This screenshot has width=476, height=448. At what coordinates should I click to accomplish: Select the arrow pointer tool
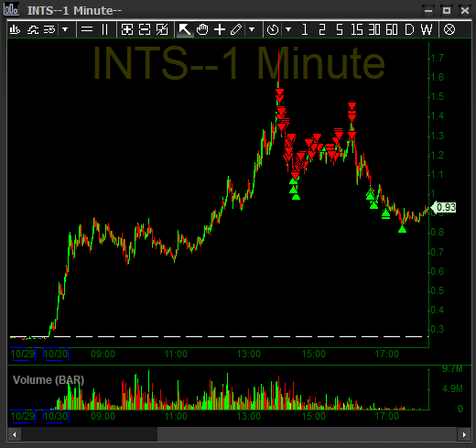coord(185,29)
